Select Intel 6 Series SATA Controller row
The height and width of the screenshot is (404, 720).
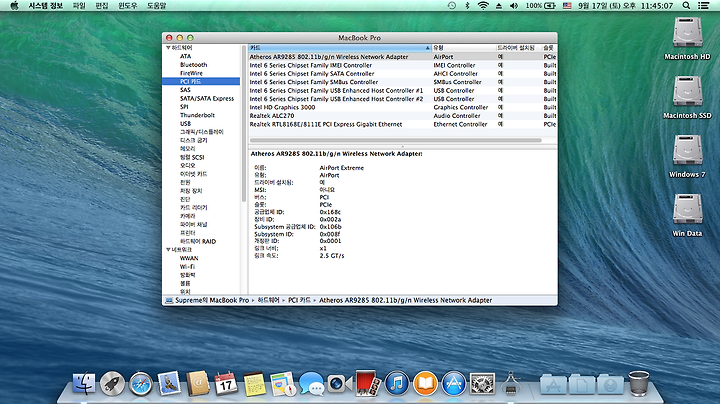tap(403, 73)
